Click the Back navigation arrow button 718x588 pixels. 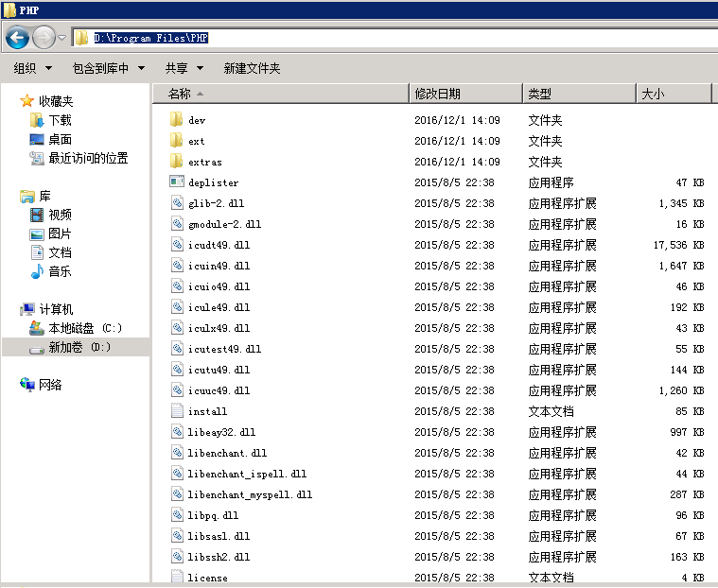(x=17, y=38)
